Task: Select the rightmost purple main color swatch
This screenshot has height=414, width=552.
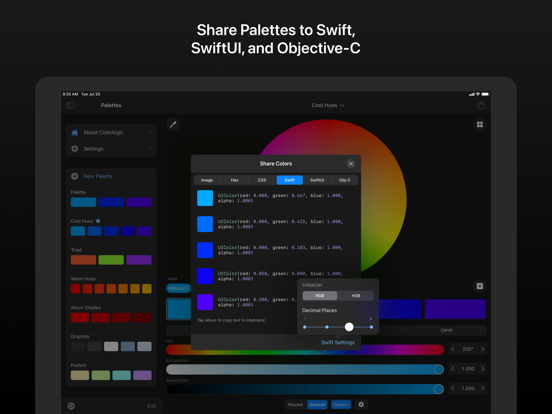Action: (x=455, y=309)
